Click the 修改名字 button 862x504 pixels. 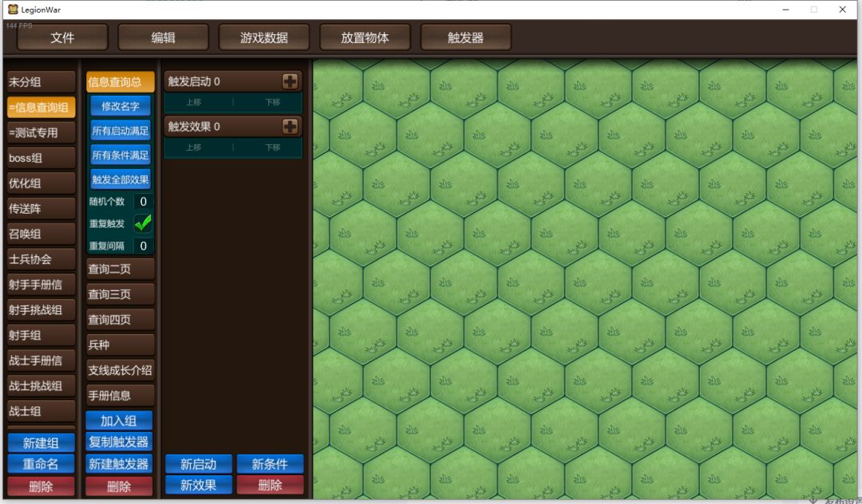tap(121, 106)
